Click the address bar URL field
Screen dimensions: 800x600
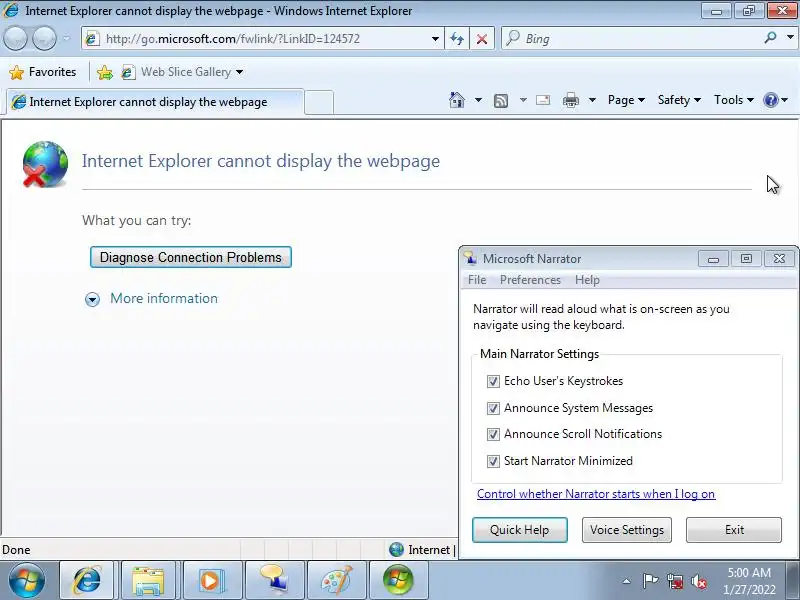click(265, 39)
